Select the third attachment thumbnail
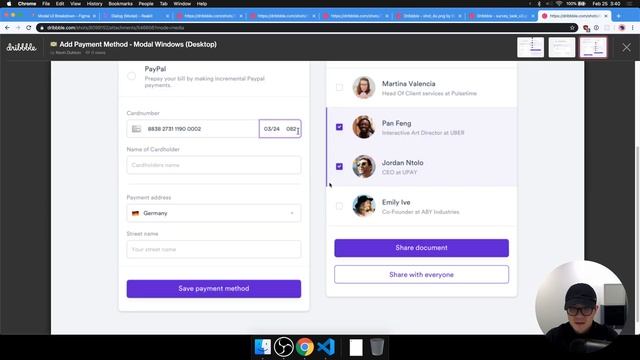The width and height of the screenshot is (640, 360). coord(593,47)
